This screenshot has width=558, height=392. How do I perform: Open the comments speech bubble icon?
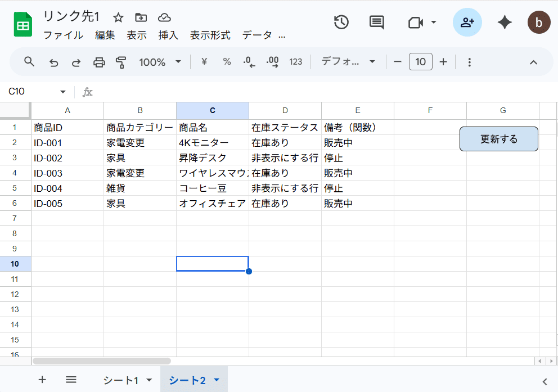(x=376, y=22)
